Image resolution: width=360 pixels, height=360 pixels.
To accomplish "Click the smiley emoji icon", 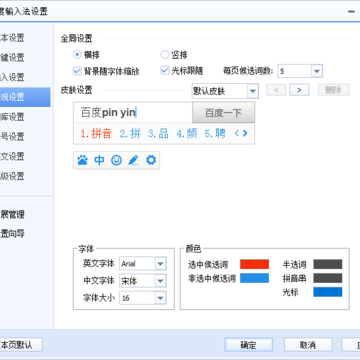I will 116,161.
